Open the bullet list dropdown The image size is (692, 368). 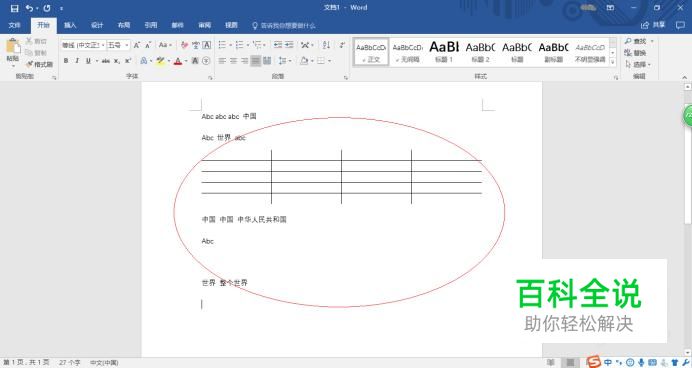[230, 45]
